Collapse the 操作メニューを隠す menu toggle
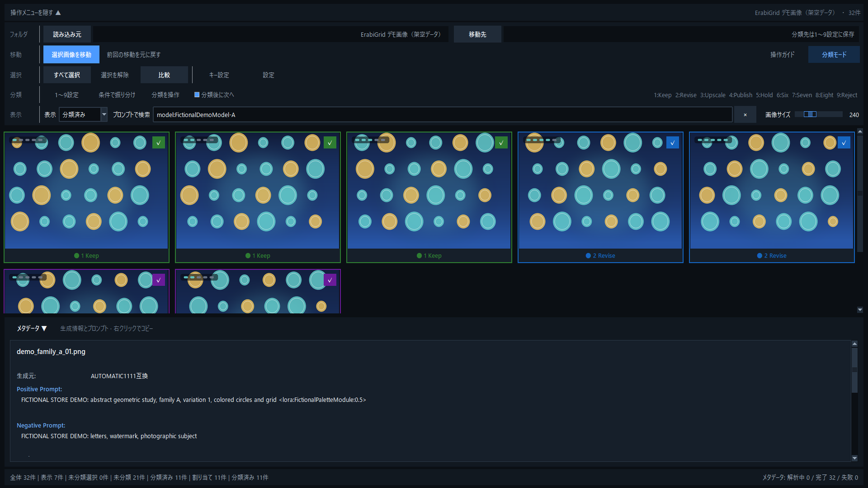868x488 pixels. pyautogui.click(x=35, y=13)
